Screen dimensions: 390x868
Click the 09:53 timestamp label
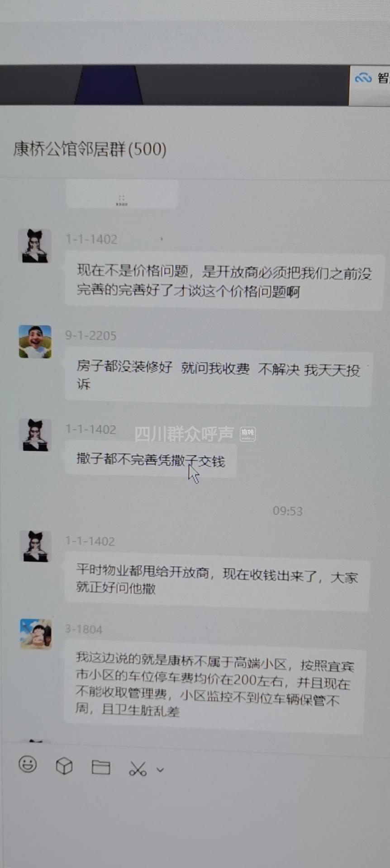287,511
